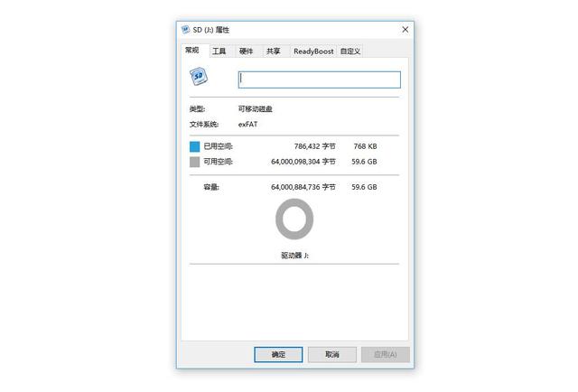Click the 应用(A) button
Screen dimensions: 578x392
pos(386,354)
